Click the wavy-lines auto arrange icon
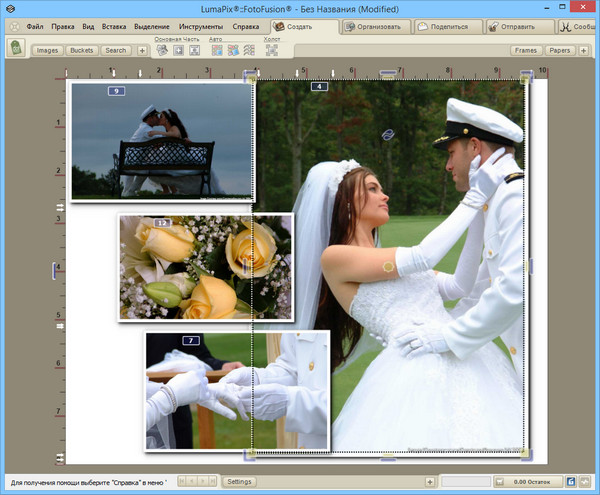This screenshot has height=495, width=600. point(249,50)
